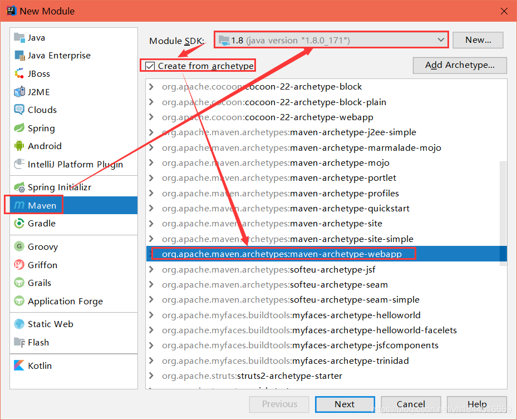
Task: Select myfaces-archetype-helloworld-facelets row
Action: [x=327, y=330]
